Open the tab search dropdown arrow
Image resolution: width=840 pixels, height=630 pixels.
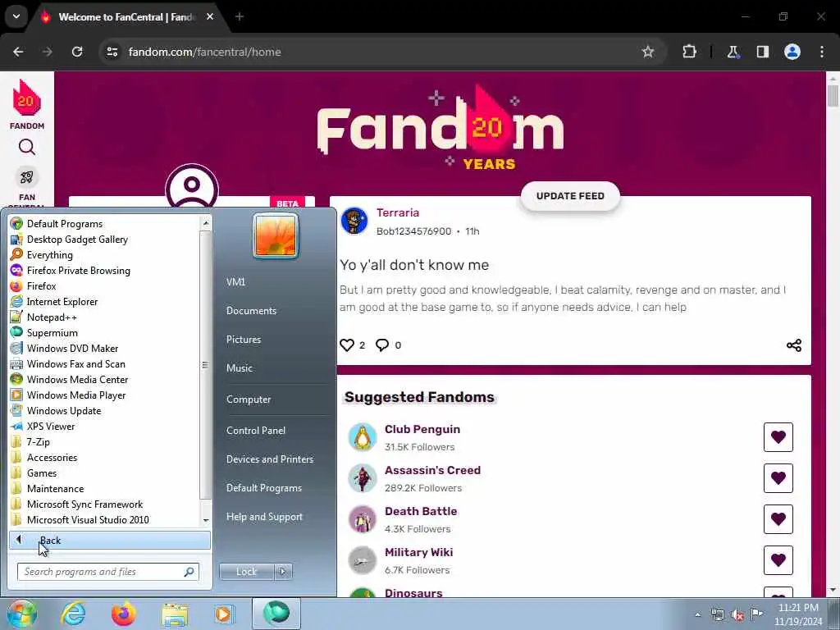(x=16, y=16)
